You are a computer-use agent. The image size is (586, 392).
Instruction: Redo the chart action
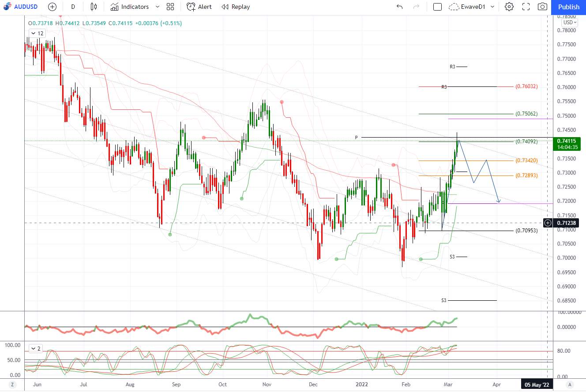click(416, 7)
